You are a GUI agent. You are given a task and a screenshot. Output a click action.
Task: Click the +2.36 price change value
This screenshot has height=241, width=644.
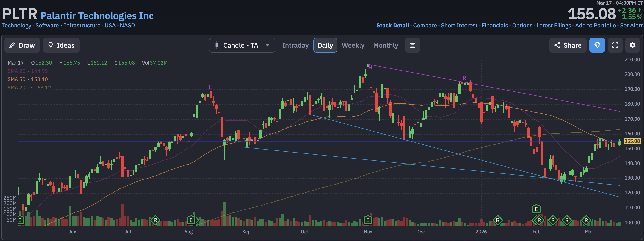627,10
